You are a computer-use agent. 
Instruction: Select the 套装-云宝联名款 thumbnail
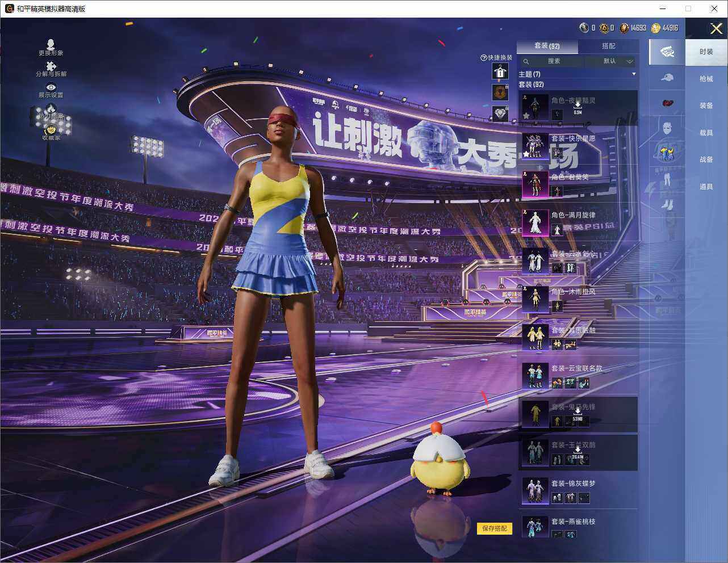coord(535,376)
